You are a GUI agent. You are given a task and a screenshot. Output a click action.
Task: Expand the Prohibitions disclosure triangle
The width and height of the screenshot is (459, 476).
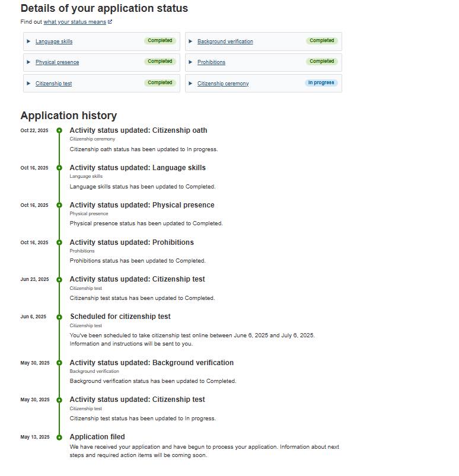[190, 62]
